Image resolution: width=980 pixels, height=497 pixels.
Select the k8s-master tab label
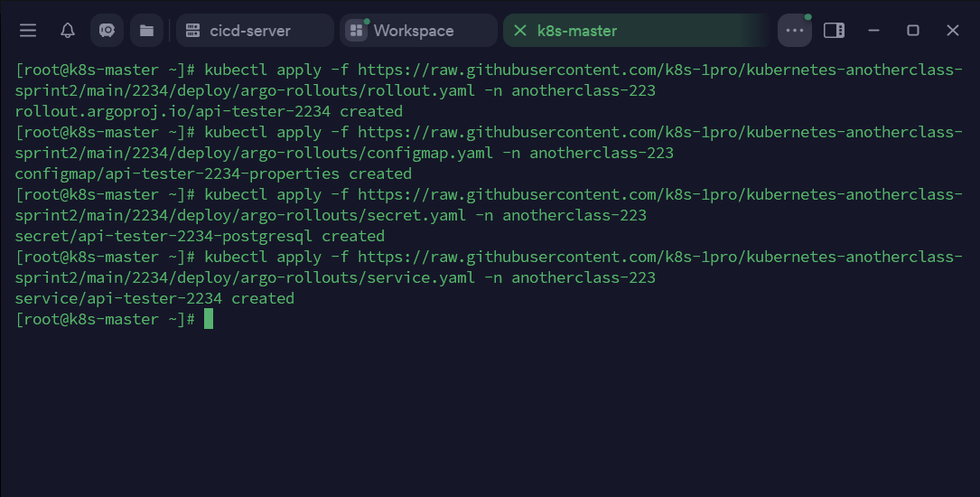577,31
